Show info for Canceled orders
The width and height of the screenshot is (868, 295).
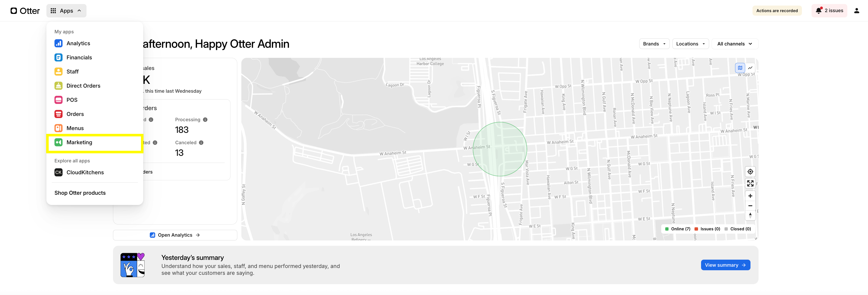[201, 143]
